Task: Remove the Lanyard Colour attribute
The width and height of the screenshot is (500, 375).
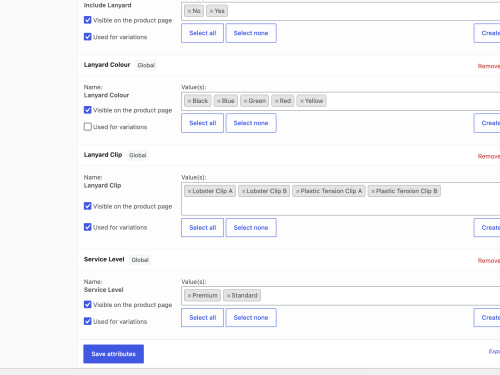Action: point(489,66)
